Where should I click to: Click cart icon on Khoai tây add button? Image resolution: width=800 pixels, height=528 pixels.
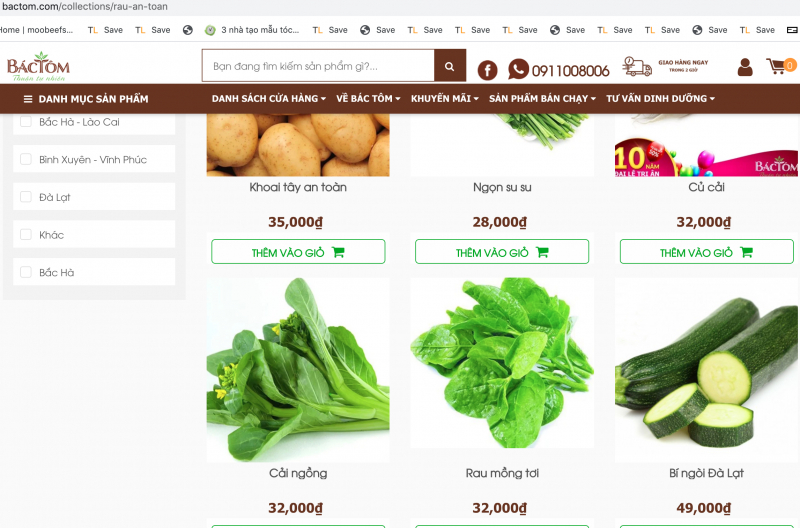(338, 252)
